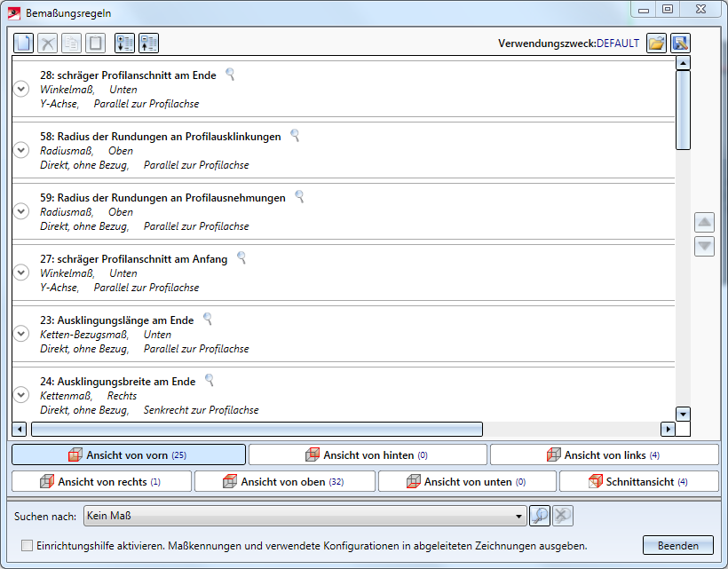Select title '28: schräger Profilanschnitt am Ende'
728x569 pixels.
coord(128,75)
